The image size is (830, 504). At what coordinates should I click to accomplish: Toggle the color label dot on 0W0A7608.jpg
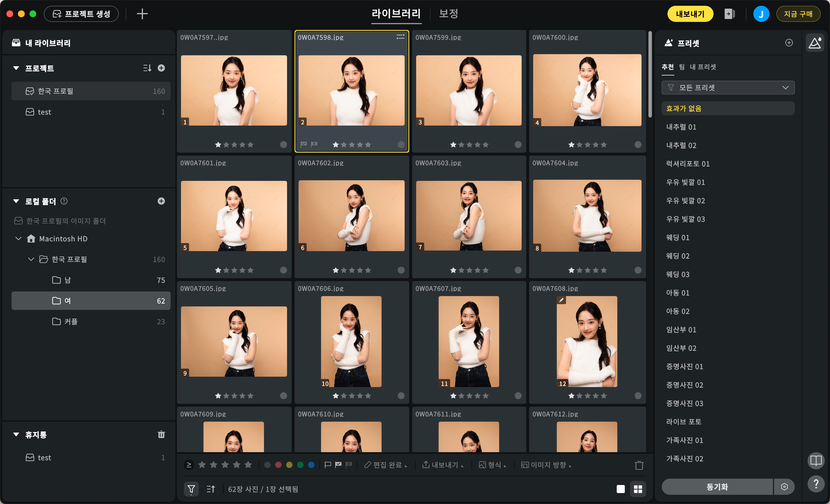pos(638,396)
